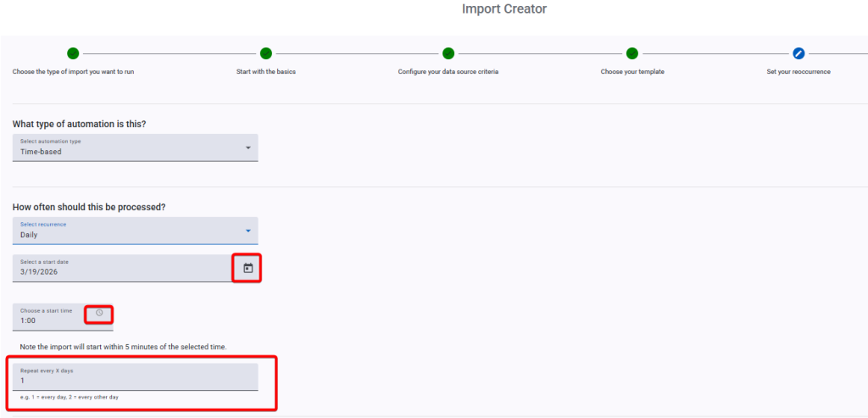Open the start time clock picker
This screenshot has width=868, height=418.
pyautogui.click(x=99, y=313)
